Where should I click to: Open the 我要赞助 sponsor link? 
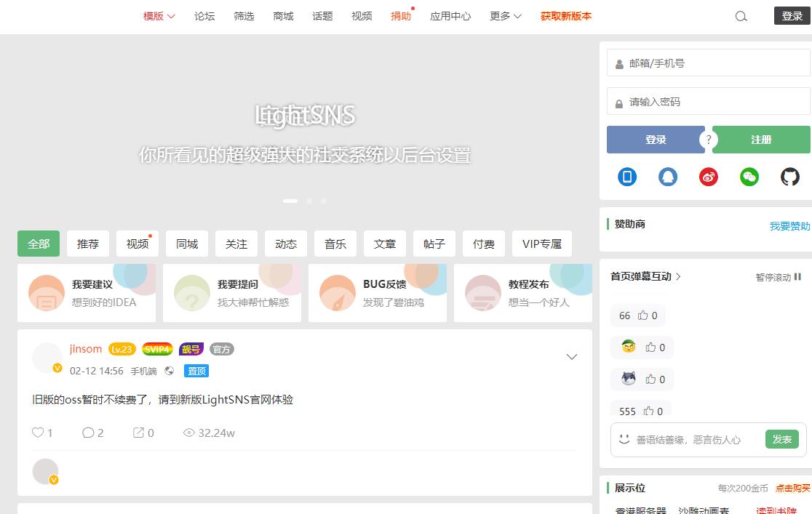(789, 226)
